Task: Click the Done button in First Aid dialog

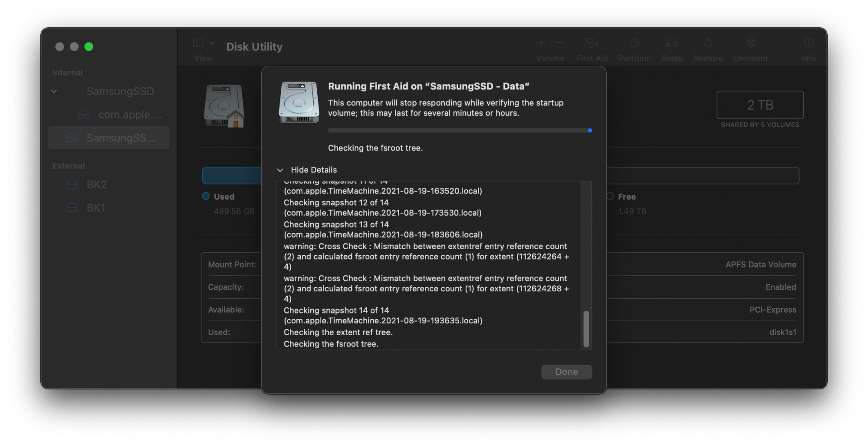Action: (566, 372)
